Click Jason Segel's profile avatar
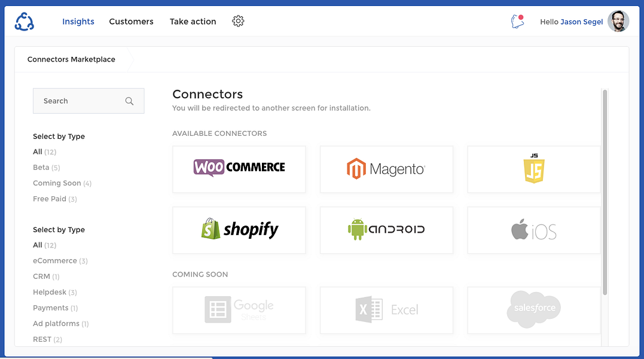The width and height of the screenshot is (644, 359). pos(618,22)
